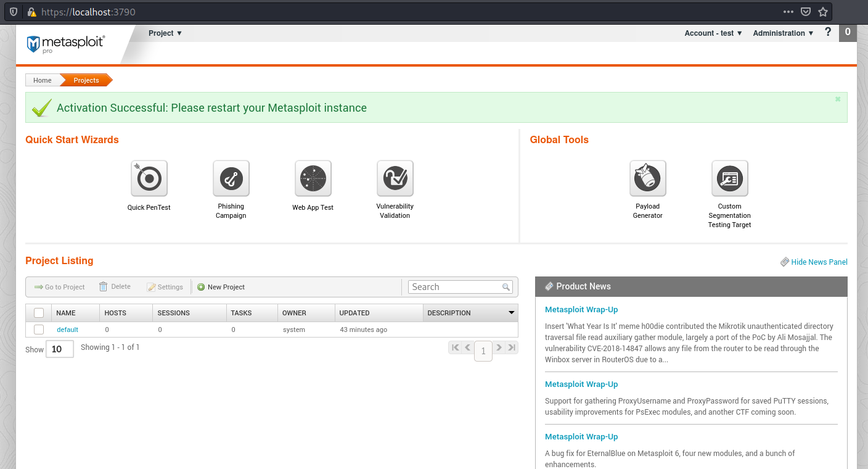Sort by the OWNER column header
This screenshot has width=868, height=469.
coord(306,313)
